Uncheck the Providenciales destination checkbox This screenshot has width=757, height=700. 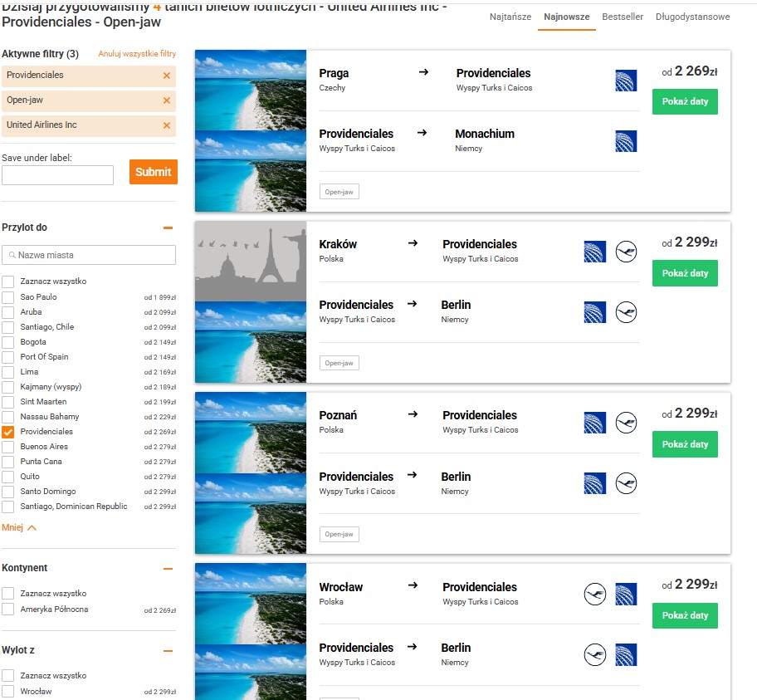(x=7, y=432)
